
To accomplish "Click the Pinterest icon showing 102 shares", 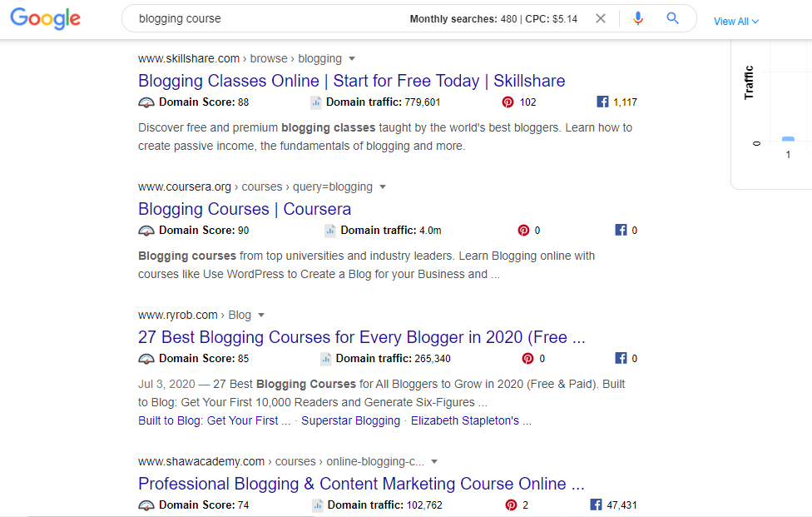I will [x=507, y=102].
